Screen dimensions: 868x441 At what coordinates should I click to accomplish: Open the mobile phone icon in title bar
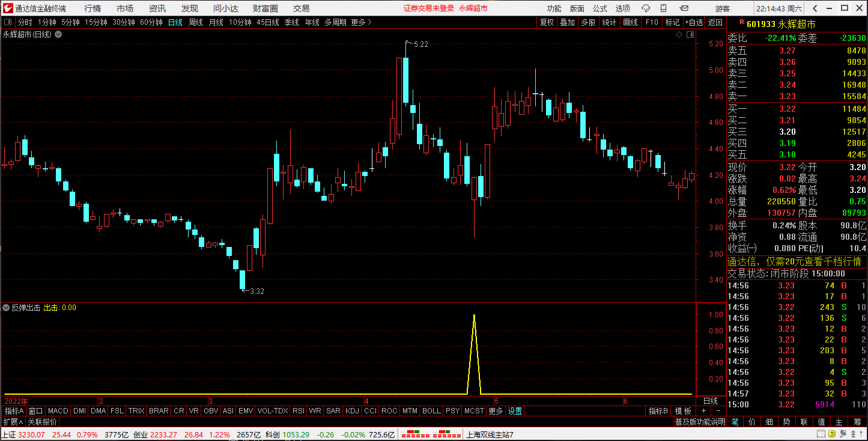point(663,8)
